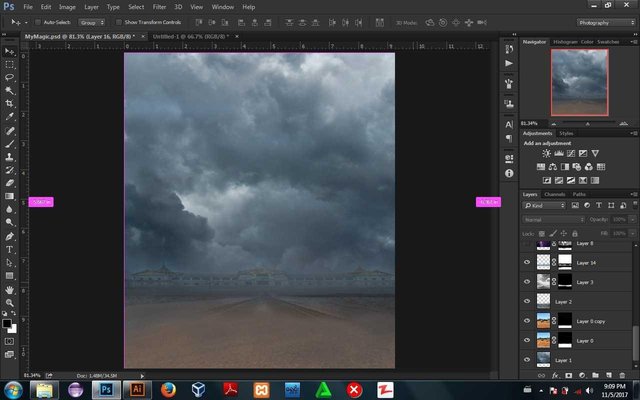This screenshot has width=640, height=400.
Task: Select the Healing Brush tool
Action: (x=9, y=131)
